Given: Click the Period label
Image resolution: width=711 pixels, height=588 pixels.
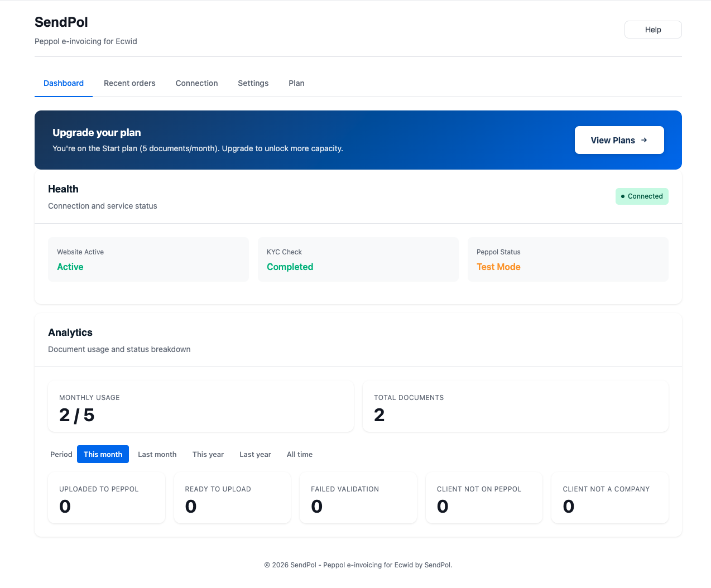Looking at the screenshot, I should 61,454.
